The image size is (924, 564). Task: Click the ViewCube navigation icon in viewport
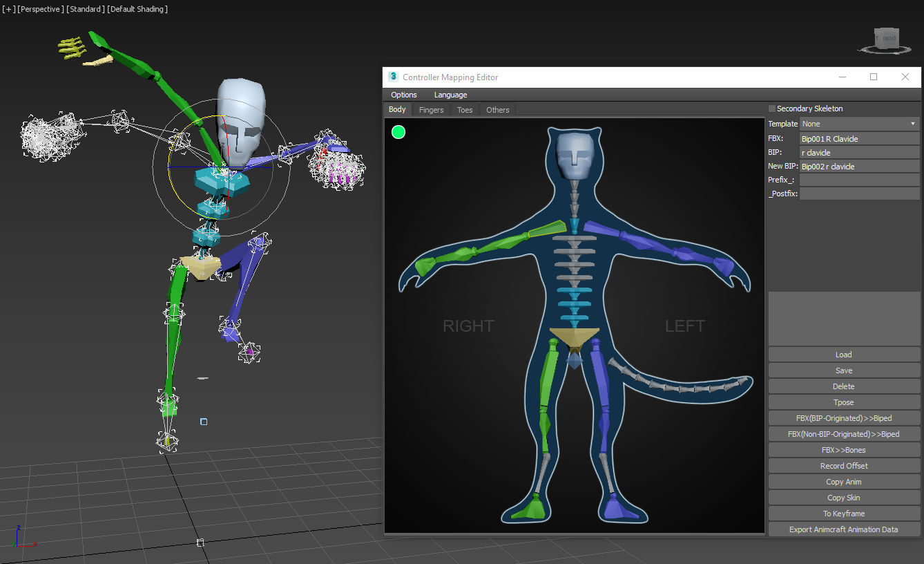pos(887,40)
